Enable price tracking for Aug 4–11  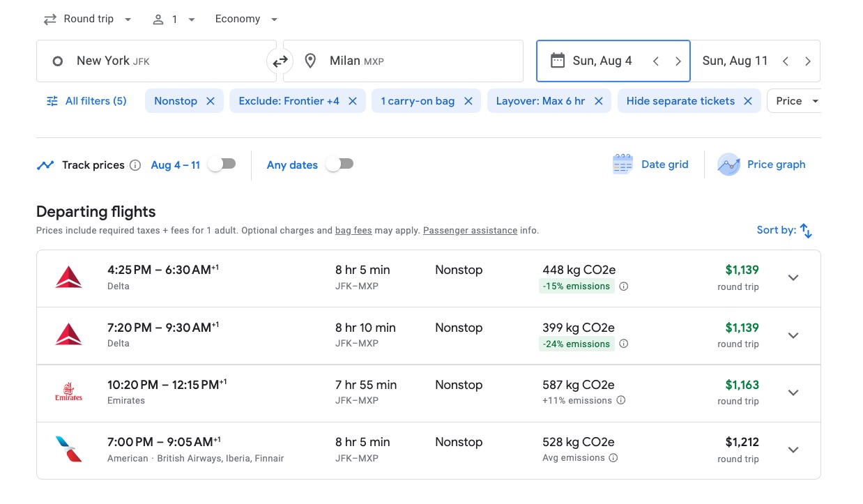tap(222, 165)
